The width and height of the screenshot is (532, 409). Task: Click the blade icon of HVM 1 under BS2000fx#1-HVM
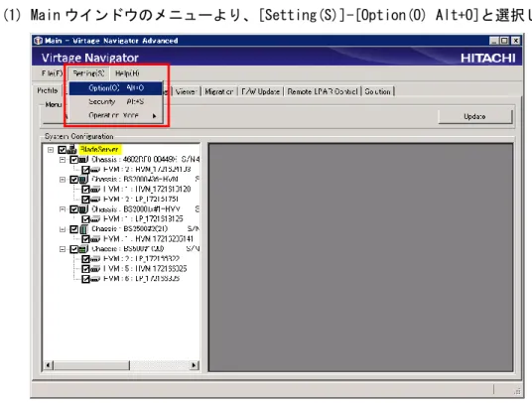[95, 219]
